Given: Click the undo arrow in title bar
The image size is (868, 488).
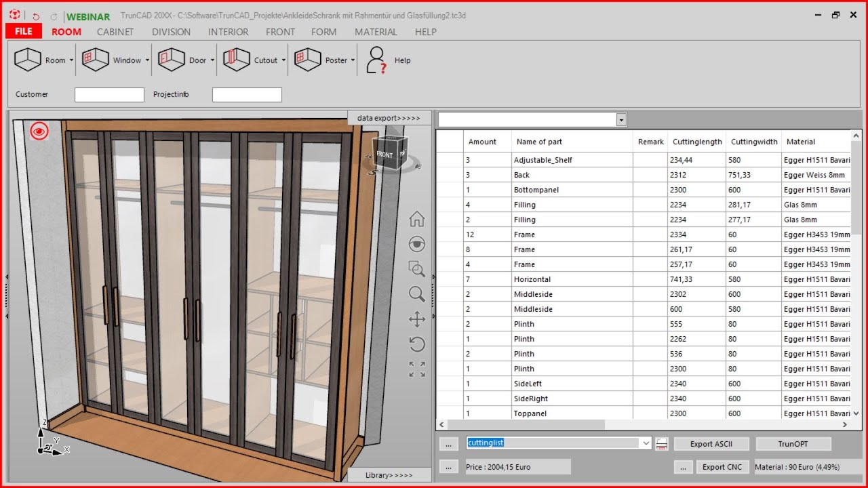Looking at the screenshot, I should [36, 16].
